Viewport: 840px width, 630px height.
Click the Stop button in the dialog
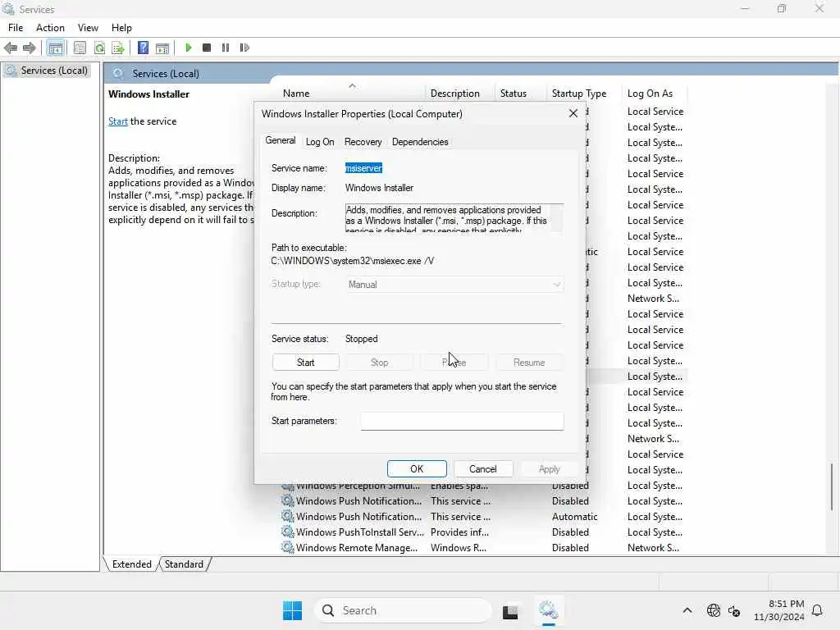379,362
